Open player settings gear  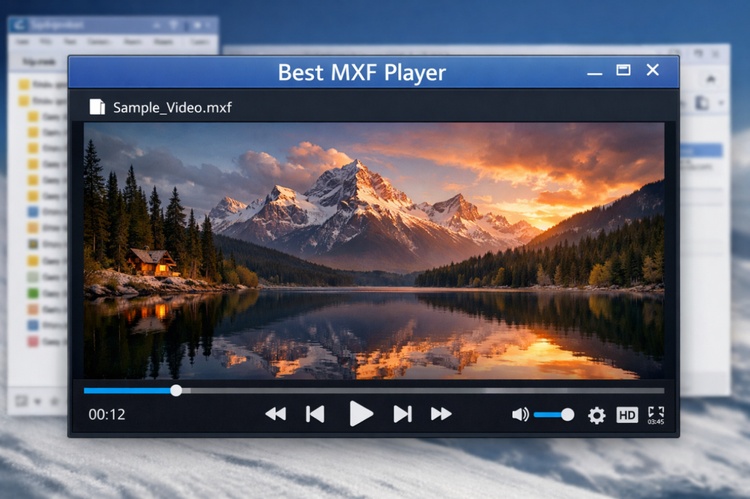596,415
